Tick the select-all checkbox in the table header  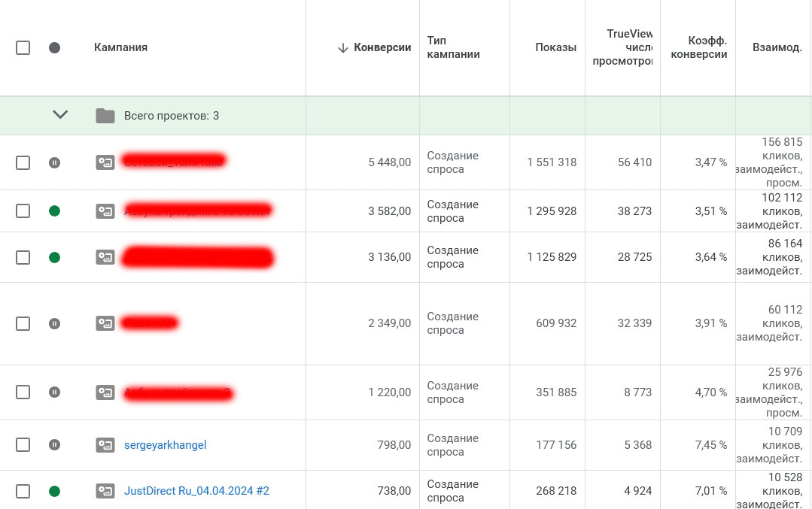[23, 47]
